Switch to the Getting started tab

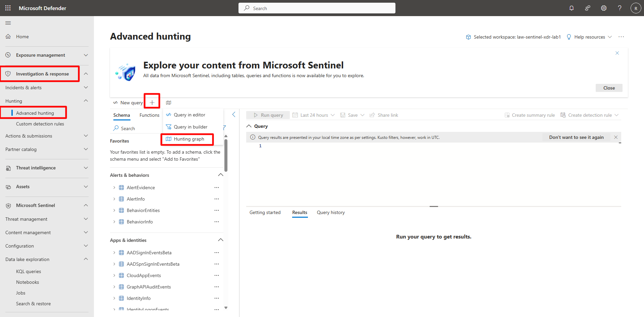coord(265,212)
